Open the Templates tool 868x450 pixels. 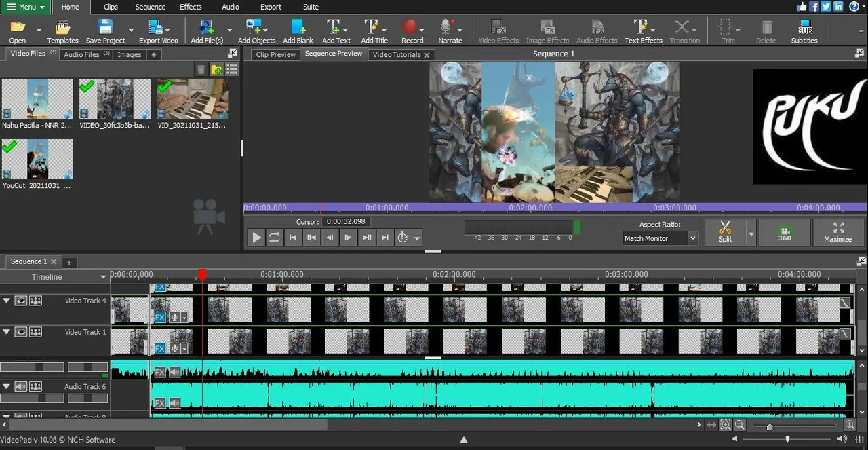tap(63, 31)
